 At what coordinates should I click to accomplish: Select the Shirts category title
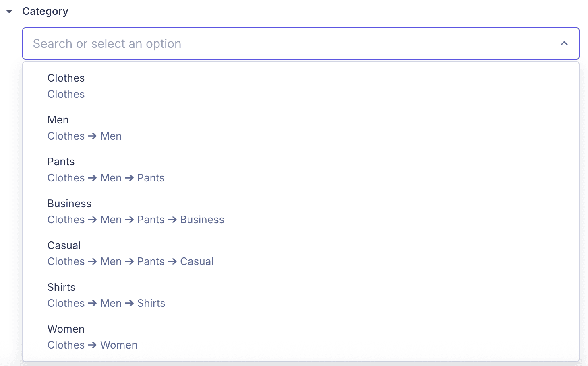click(61, 287)
